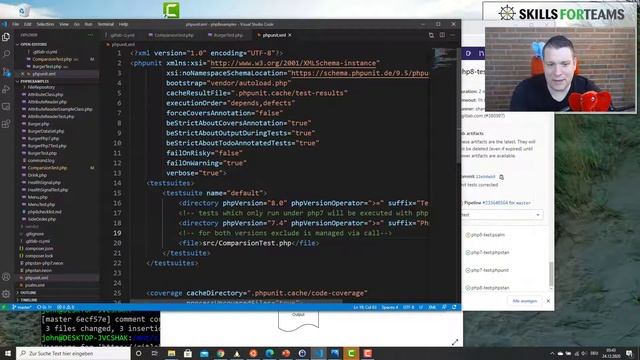Image resolution: width=640 pixels, height=360 pixels.
Task: Click the master branch indicator in status bar
Action: (x=22, y=307)
